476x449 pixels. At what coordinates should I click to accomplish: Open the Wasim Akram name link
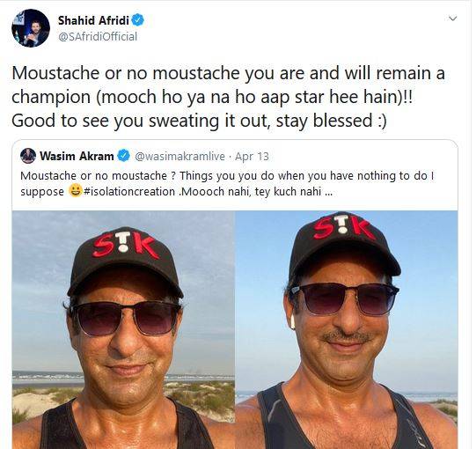point(77,156)
